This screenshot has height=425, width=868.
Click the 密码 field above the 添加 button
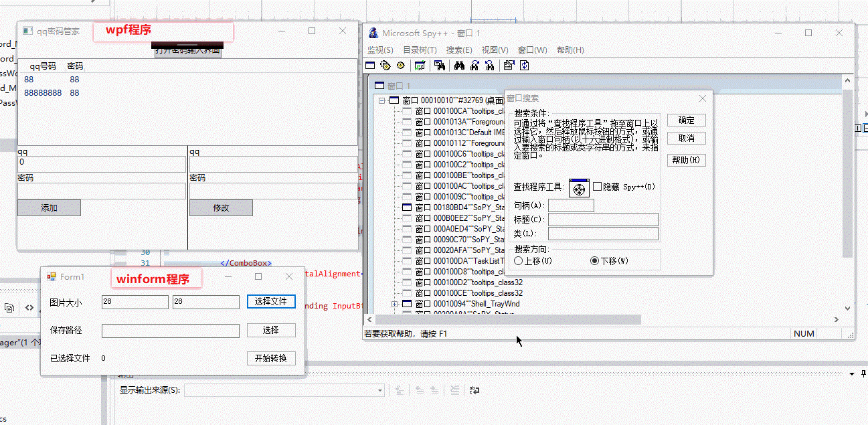[102, 191]
